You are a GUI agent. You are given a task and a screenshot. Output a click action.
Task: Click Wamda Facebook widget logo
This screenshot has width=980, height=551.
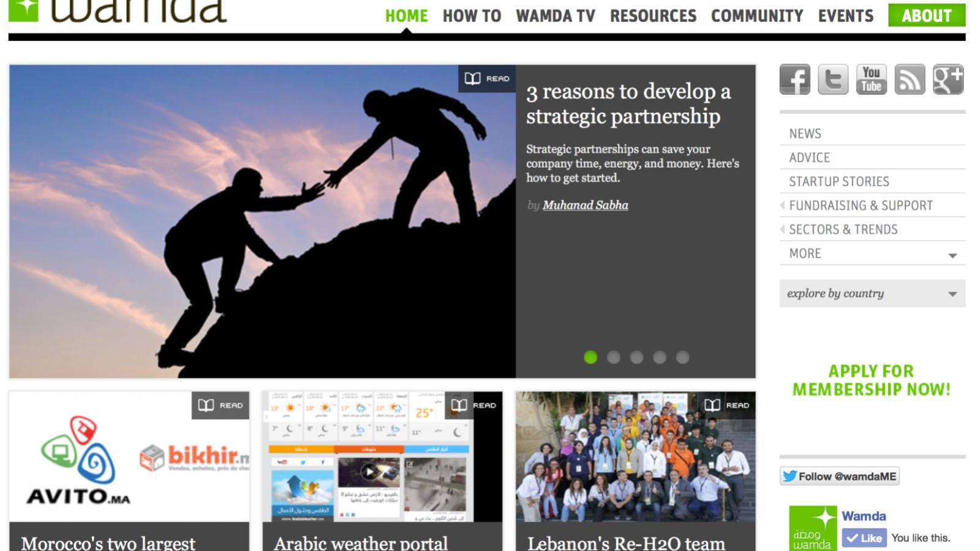pos(813,528)
